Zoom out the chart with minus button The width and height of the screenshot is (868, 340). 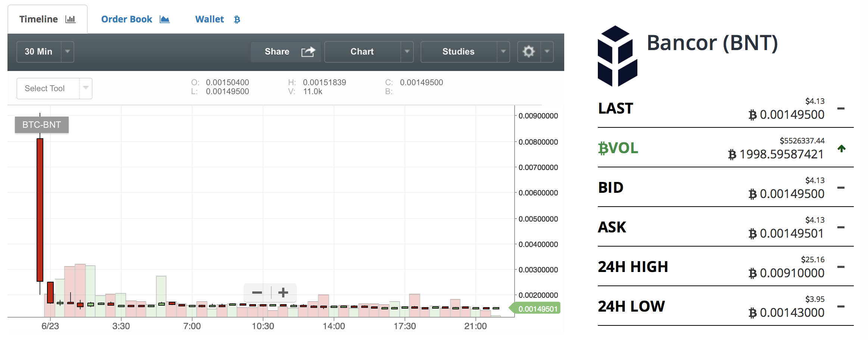(x=257, y=293)
